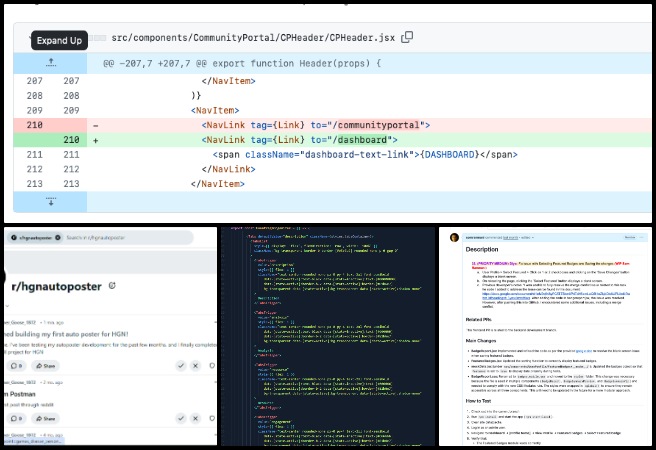
Task: Open shield mod icon on Postman post
Action: point(212,418)
